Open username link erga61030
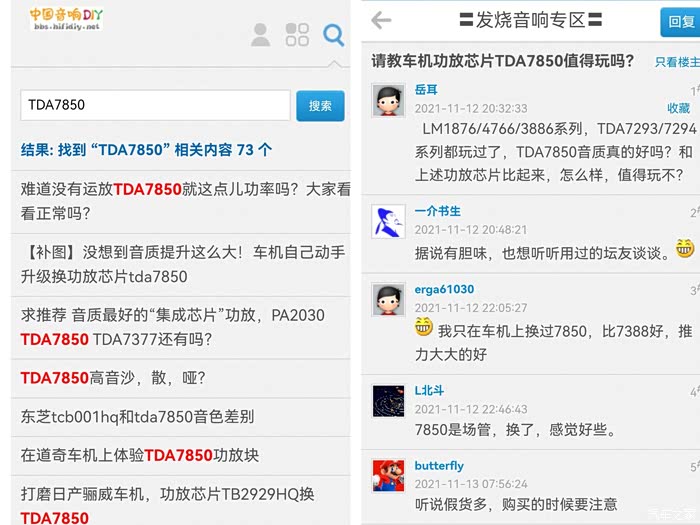Screen dimensions: 700x525 point(444,289)
